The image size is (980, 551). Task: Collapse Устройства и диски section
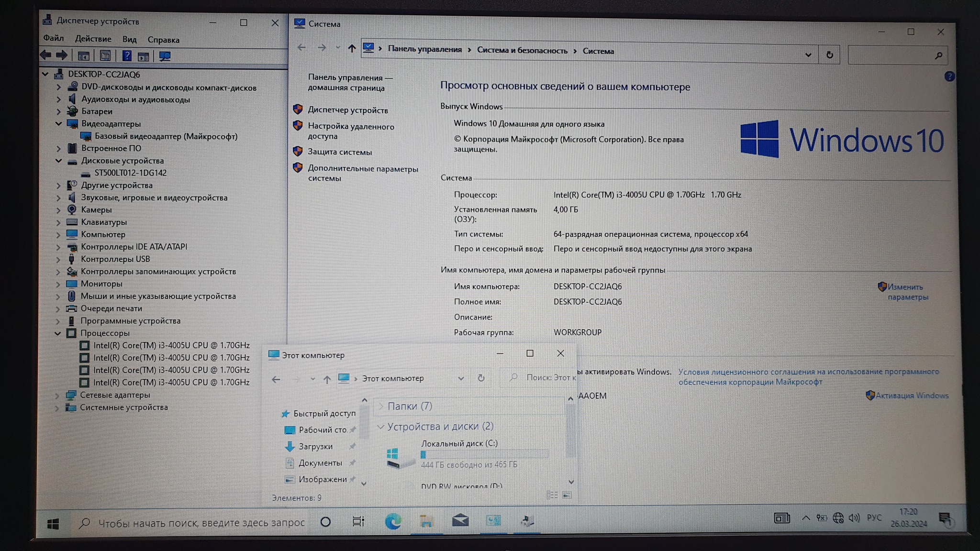381,427
